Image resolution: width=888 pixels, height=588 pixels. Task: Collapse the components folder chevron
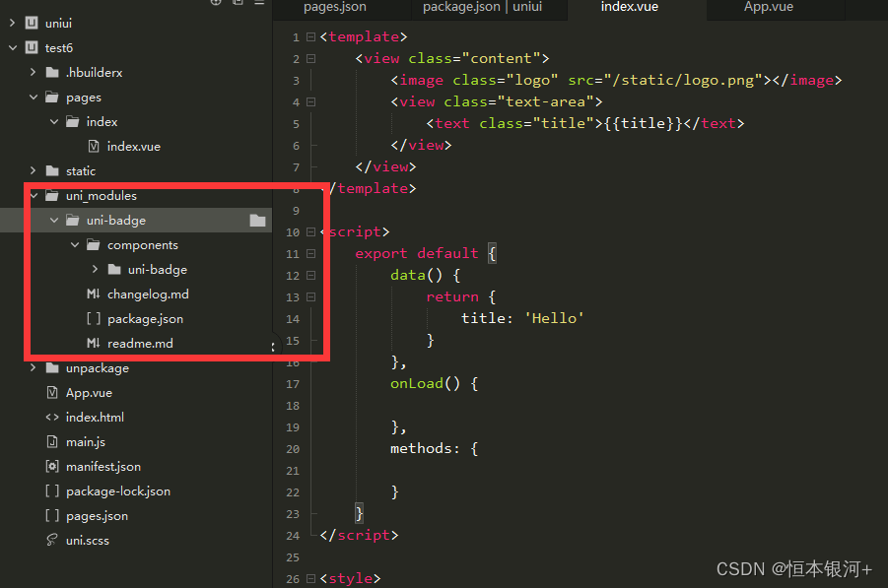coord(75,245)
